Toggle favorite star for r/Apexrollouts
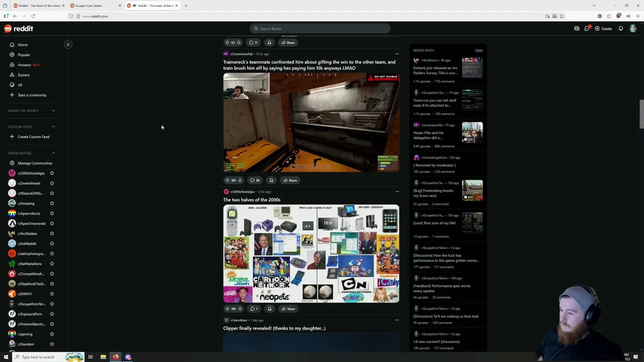Viewport: 644px width, 362px height. point(52,213)
